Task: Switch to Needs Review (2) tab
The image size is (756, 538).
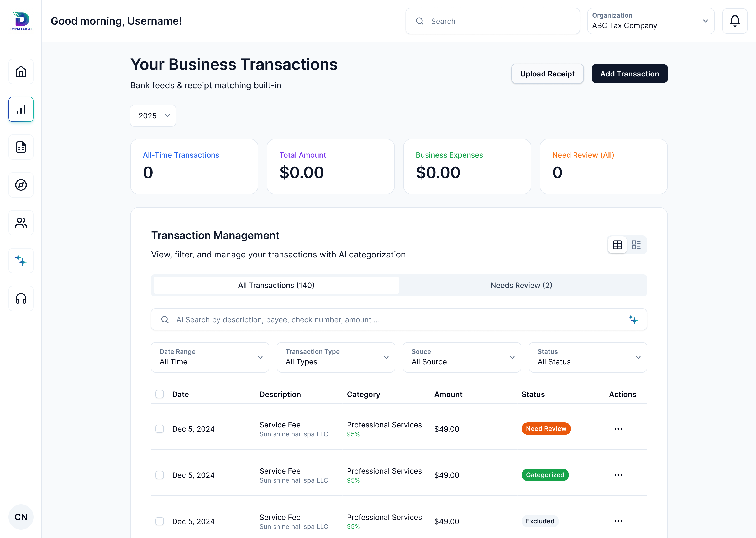Action: tap(521, 285)
